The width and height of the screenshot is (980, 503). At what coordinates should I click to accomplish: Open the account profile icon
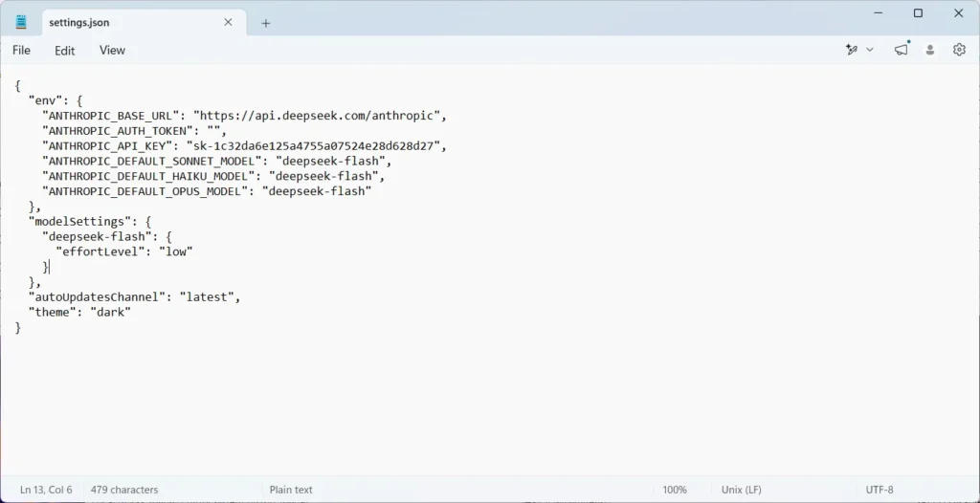pyautogui.click(x=930, y=50)
